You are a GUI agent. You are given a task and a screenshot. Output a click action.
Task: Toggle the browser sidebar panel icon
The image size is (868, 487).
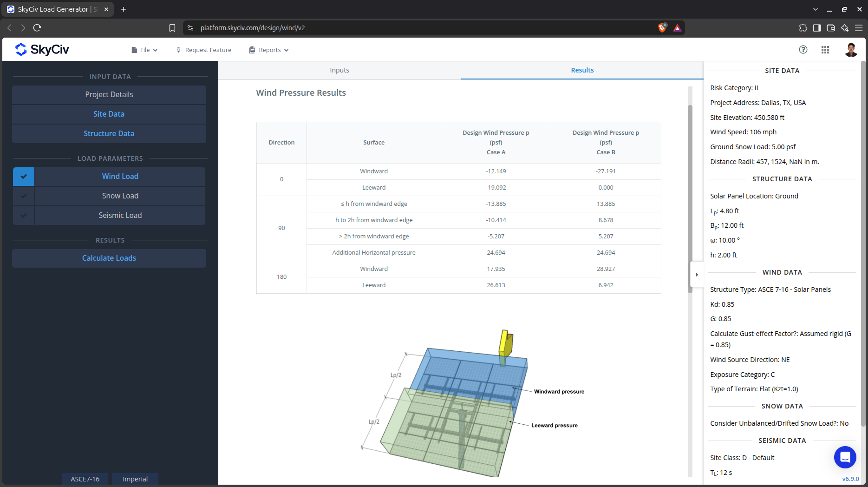coord(817,28)
